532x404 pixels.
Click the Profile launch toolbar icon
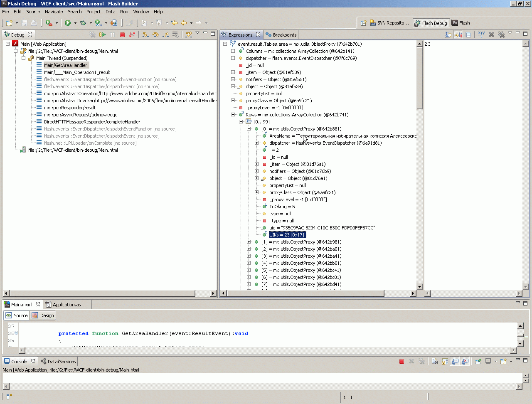click(98, 23)
